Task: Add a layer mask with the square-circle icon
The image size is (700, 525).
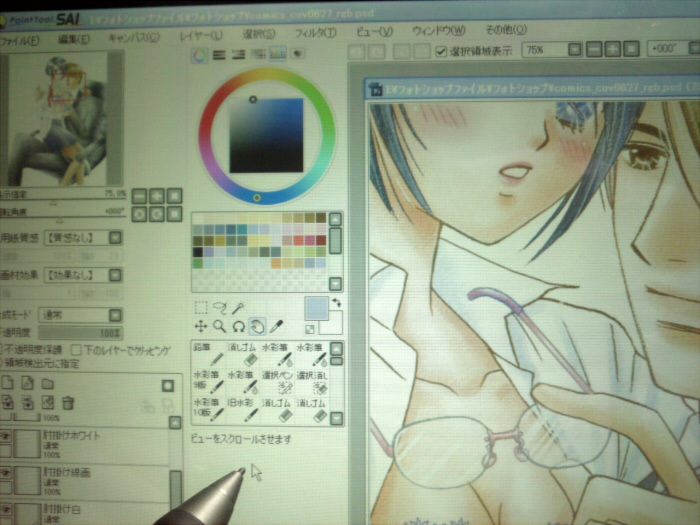Action: pyautogui.click(x=168, y=386)
